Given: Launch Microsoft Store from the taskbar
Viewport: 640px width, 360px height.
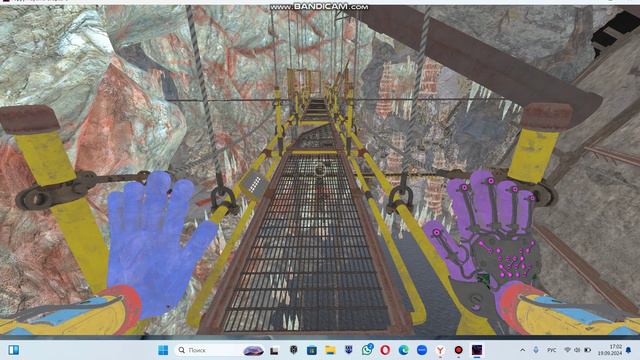Looking at the screenshot, I should click(312, 350).
